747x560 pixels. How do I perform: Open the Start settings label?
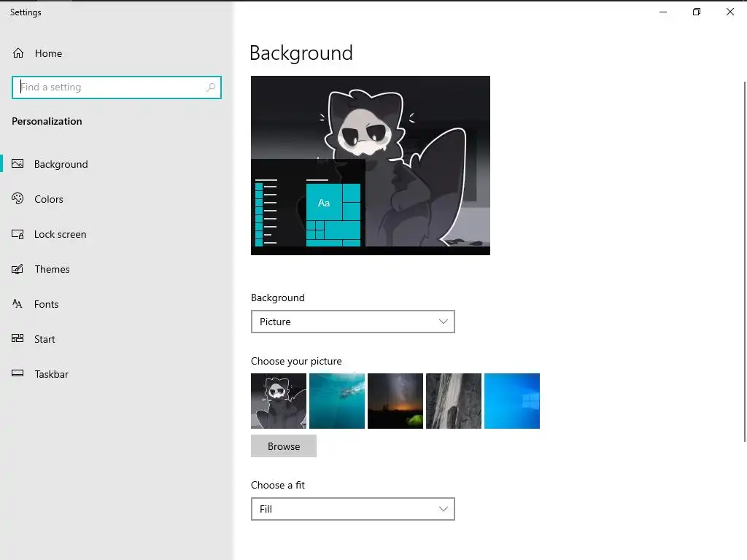coord(44,339)
